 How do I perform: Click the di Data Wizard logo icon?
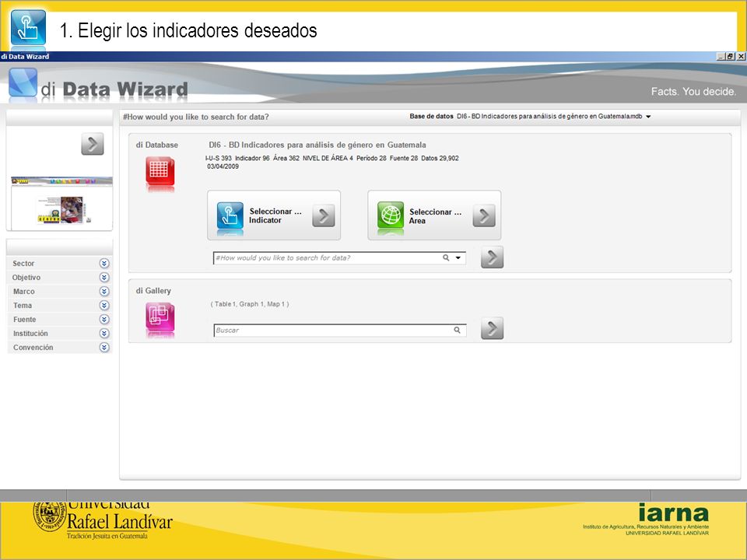[23, 83]
